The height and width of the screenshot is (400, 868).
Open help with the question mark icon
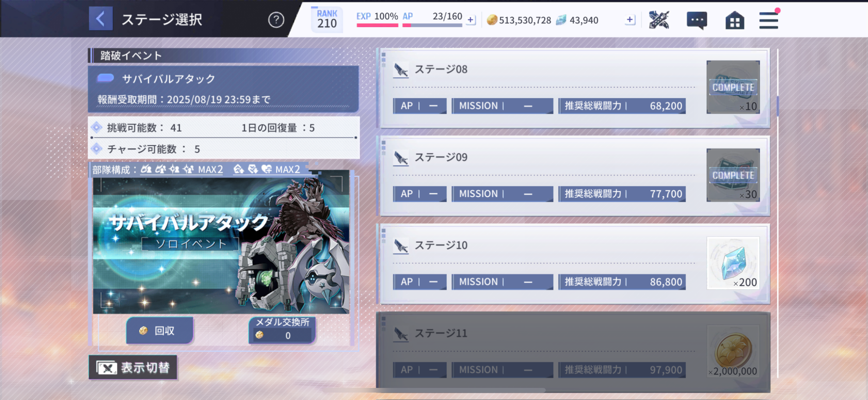pos(276,20)
